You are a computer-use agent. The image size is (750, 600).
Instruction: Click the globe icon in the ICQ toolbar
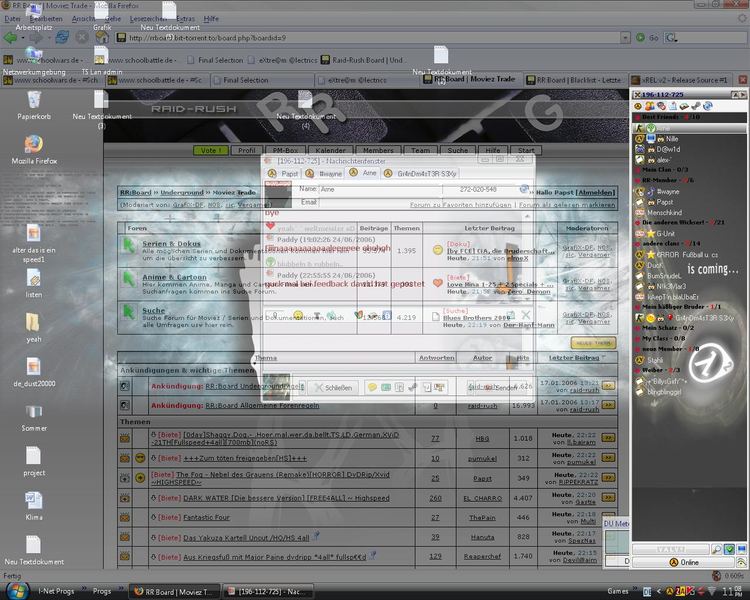tap(708, 106)
